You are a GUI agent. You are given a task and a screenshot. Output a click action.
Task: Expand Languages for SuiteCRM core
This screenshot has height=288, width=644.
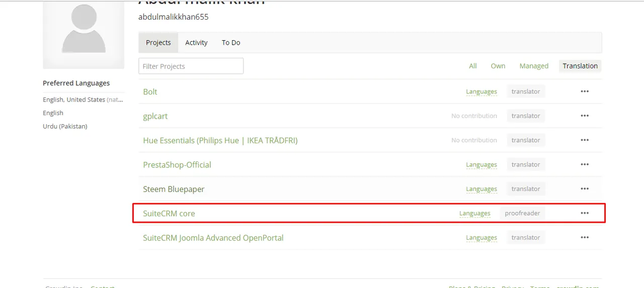tap(475, 213)
